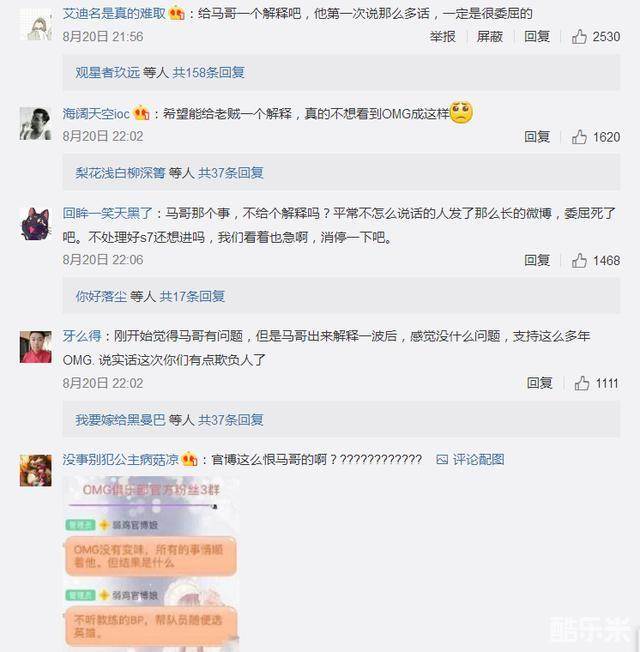The height and width of the screenshot is (652, 640).
Task: Click 屏蔽 on the first comment
Action: 490,37
